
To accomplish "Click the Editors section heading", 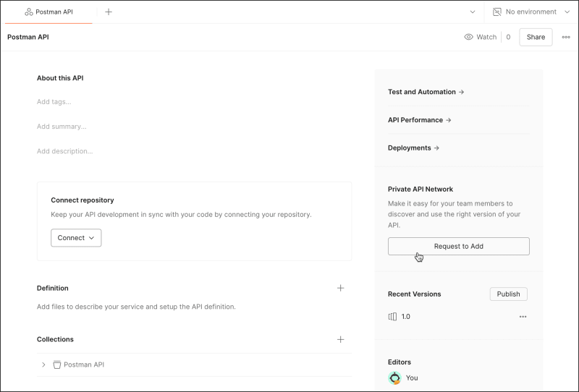I will click(x=400, y=362).
